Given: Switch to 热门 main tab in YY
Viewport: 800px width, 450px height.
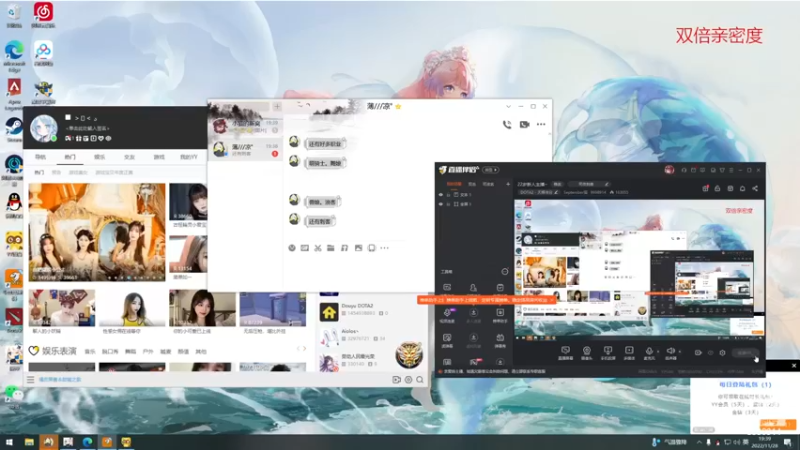Looking at the screenshot, I should [x=70, y=157].
